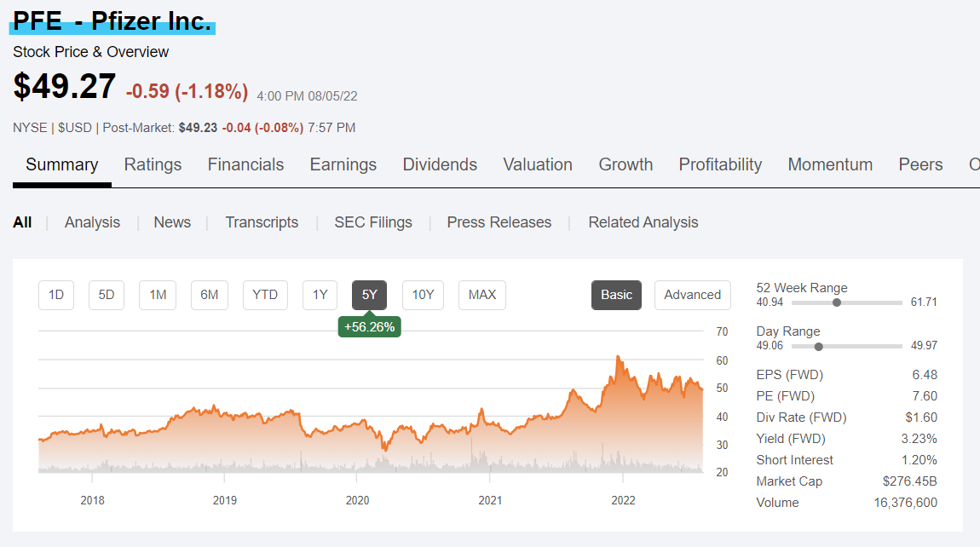Click the $49.27 stock price
Screen dimensions: 980x547
(x=65, y=86)
